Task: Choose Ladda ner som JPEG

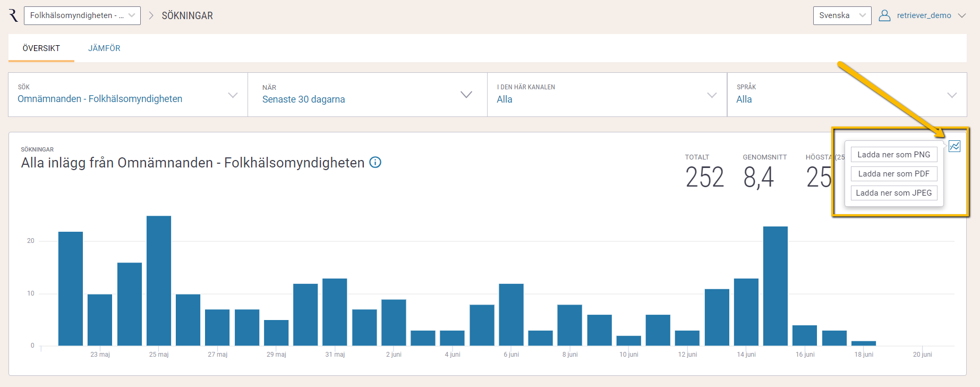Action: (894, 193)
